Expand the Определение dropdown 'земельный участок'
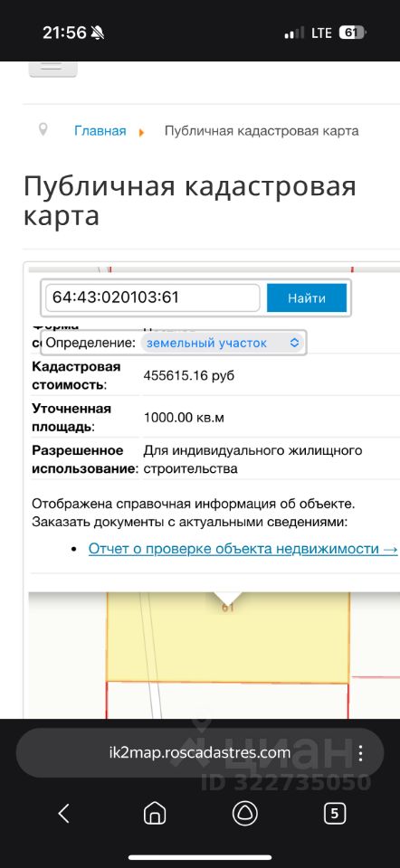Screen dimensions: 400x868 (x=223, y=343)
